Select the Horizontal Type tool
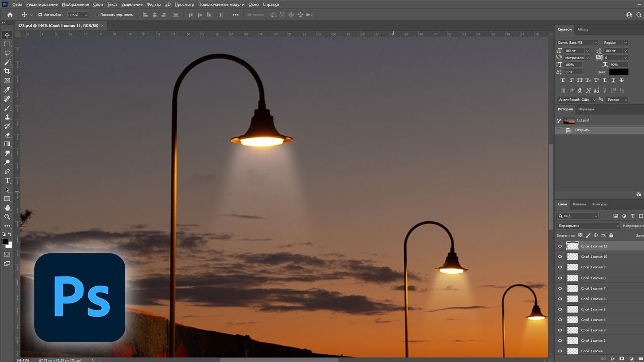 pyautogui.click(x=7, y=180)
